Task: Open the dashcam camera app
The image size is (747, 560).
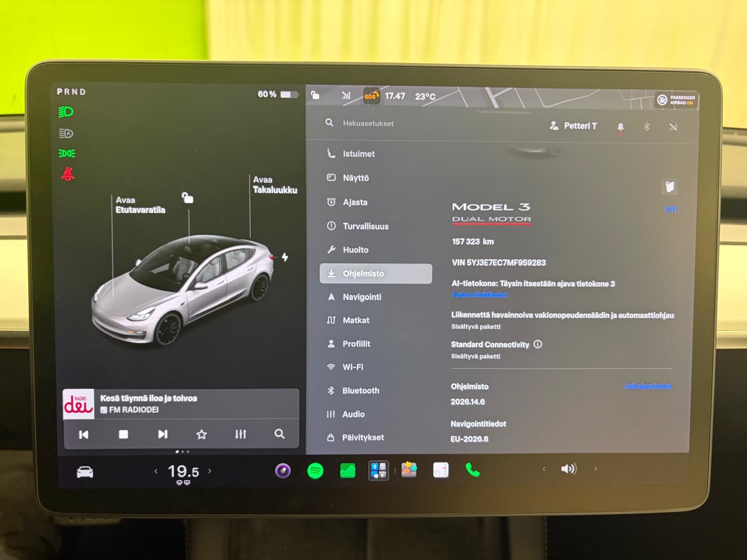Action: click(283, 471)
